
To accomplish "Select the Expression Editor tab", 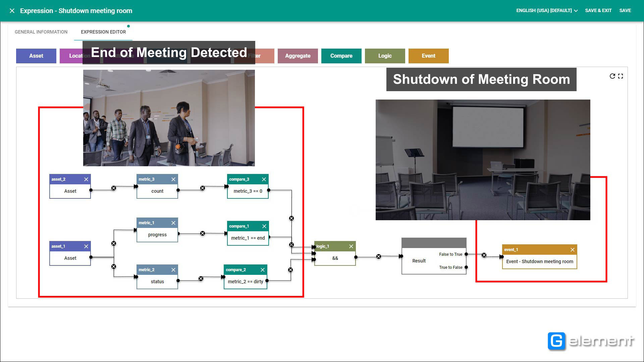I will (103, 32).
